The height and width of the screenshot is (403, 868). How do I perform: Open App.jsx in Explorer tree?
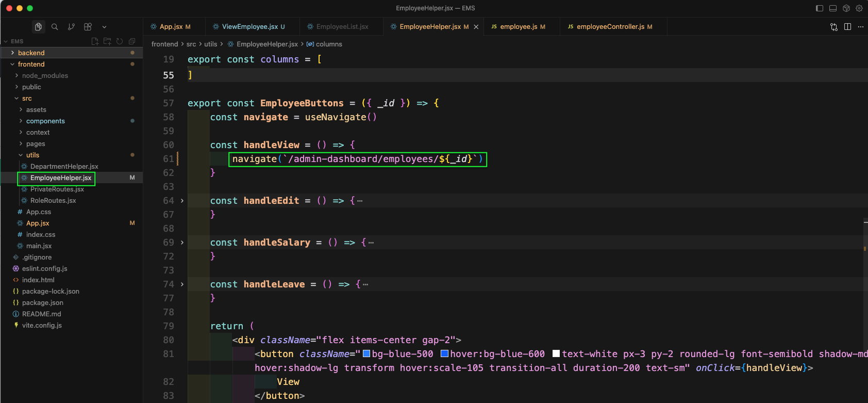pyautogui.click(x=71, y=223)
